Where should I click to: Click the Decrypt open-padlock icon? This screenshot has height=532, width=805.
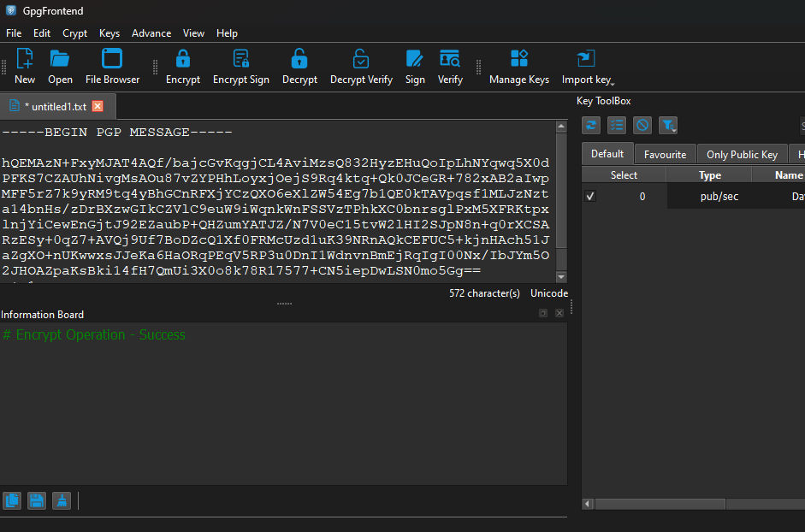tap(299, 58)
